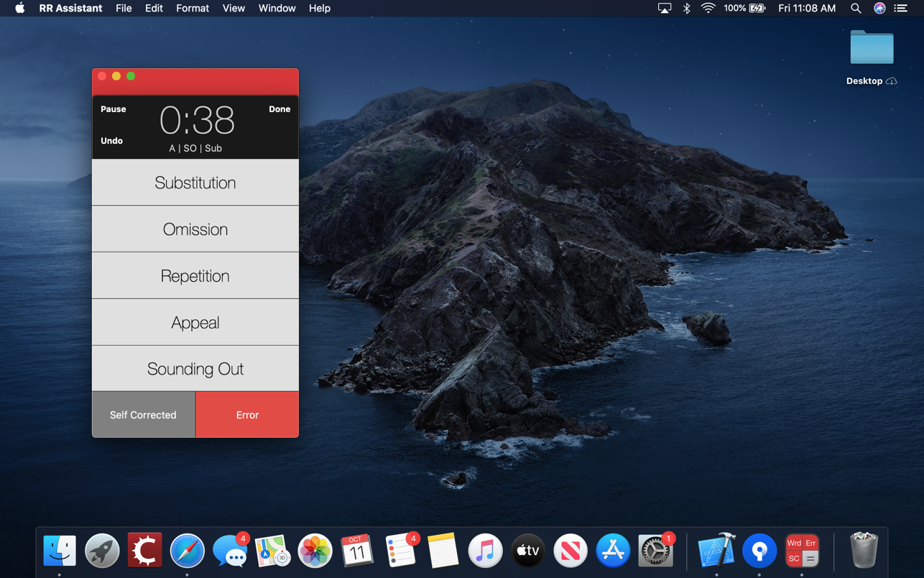This screenshot has height=578, width=924.
Task: Mark as Self Corrected
Action: [x=144, y=415]
